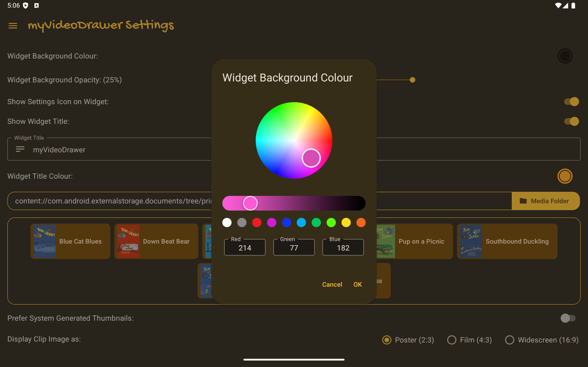Click the colour wheel selector handle

(x=311, y=158)
